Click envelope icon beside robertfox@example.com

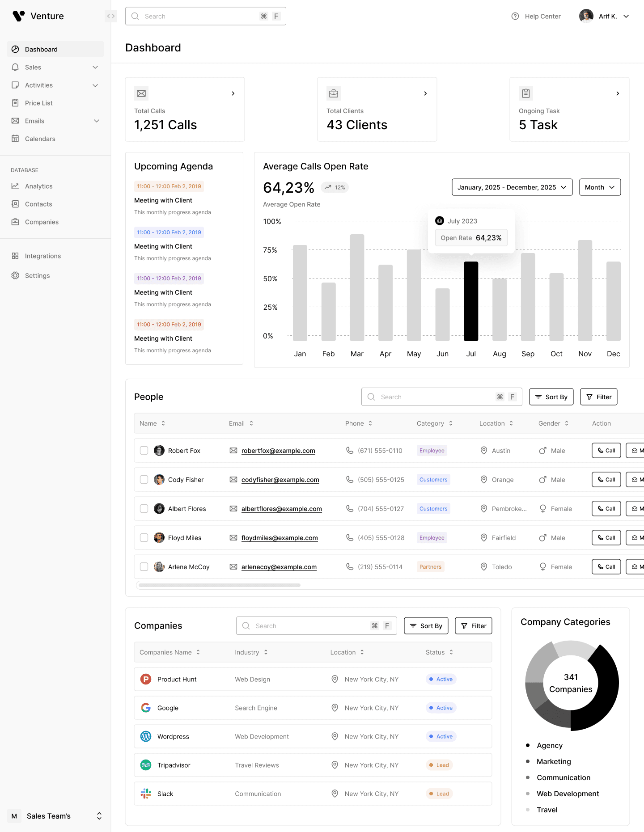(233, 451)
